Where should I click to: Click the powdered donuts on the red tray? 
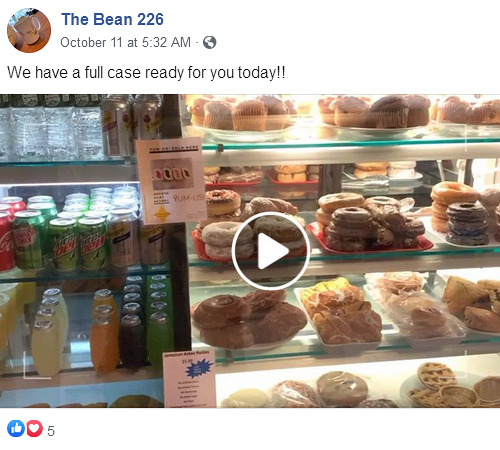[228, 240]
